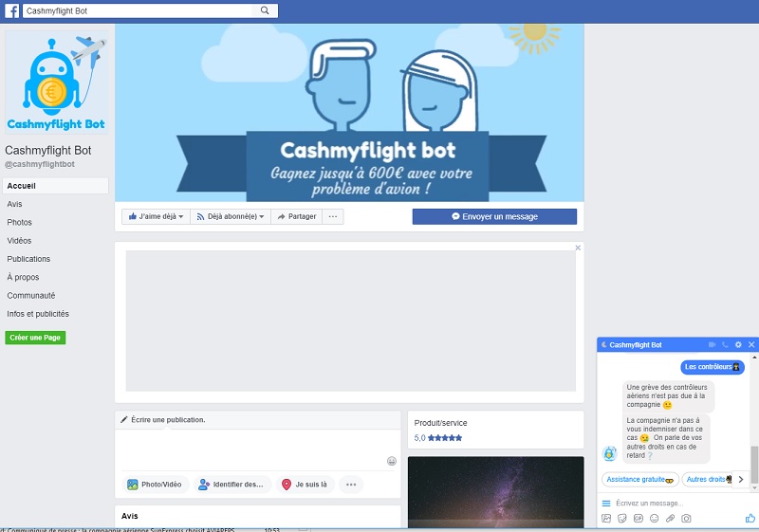Screen dimensions: 759x532
Task: Click the "Envoyer un message" button
Action: pos(494,216)
